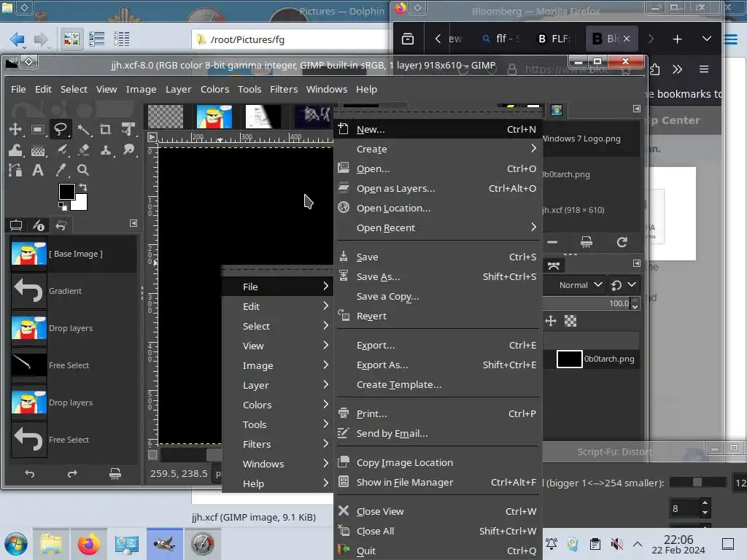Screen dimensions: 747x560
Task: Select the Eraser tool
Action: coord(83,150)
